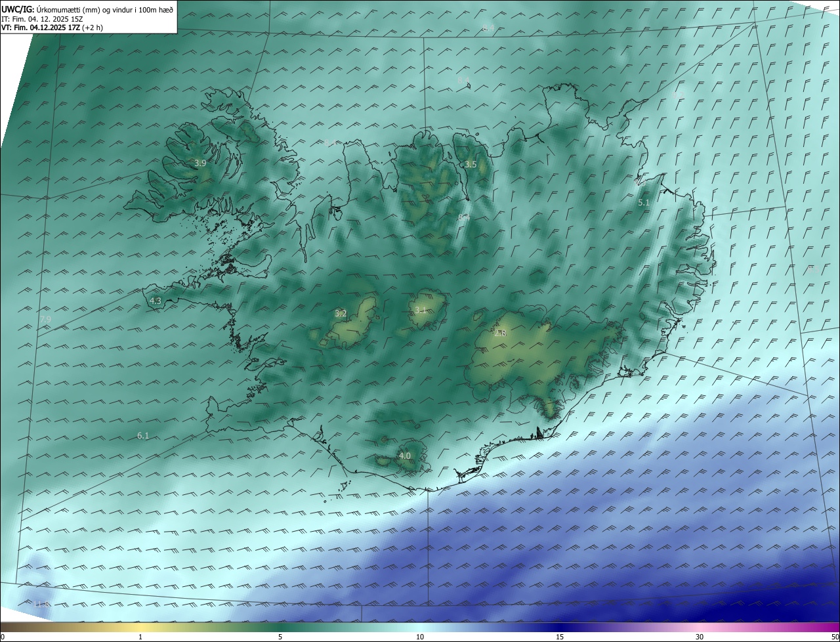Viewport: 840px width, 642px height.
Task: Pick the yellow colour above tick 1 on the scale
Action: [140, 627]
